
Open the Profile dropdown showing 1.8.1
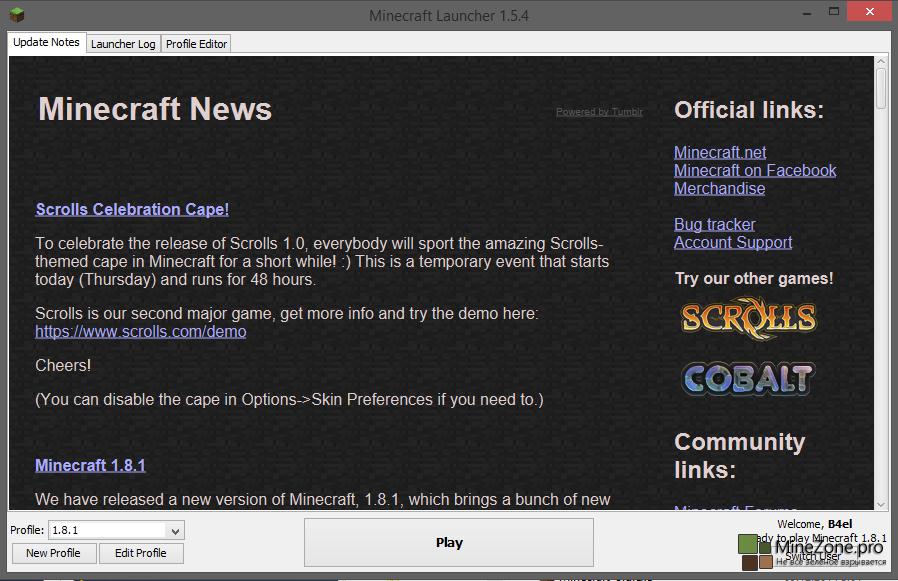point(115,530)
